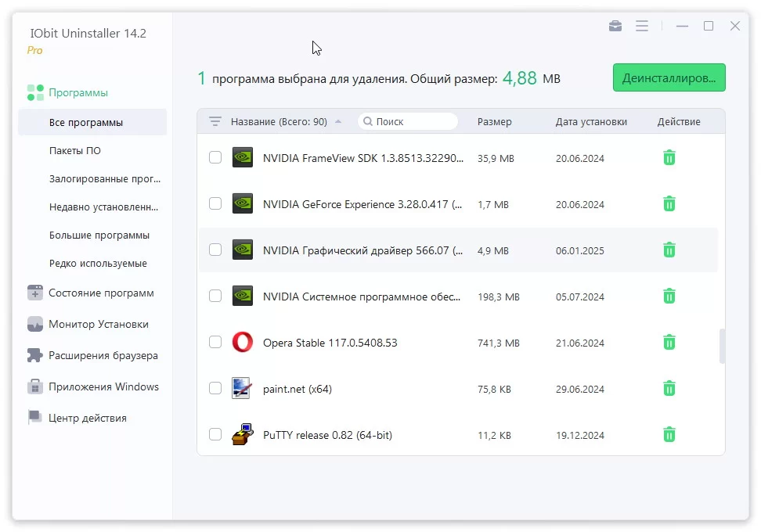This screenshot has height=532, width=761.
Task: Click the filter icon beside Название
Action: [x=215, y=121]
